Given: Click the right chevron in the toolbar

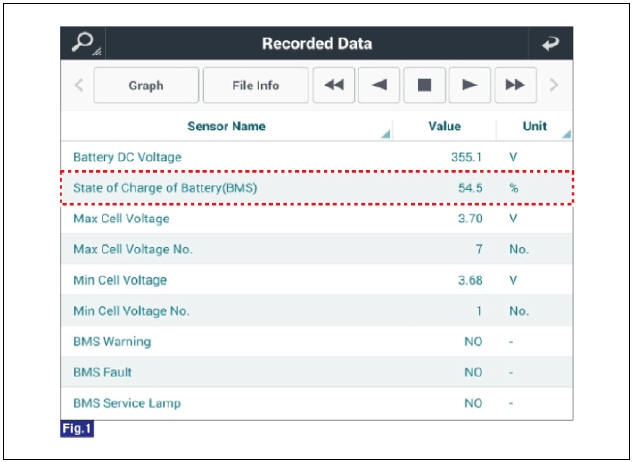Looking at the screenshot, I should 554,85.
